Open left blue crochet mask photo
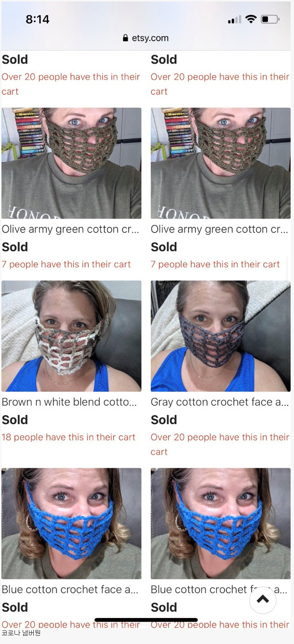Image resolution: width=294 pixels, height=644 pixels. [x=71, y=523]
